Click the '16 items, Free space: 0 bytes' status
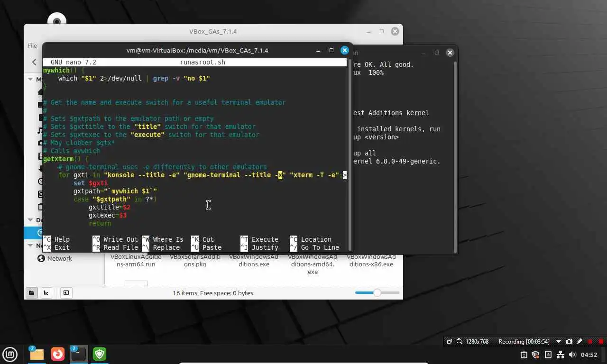The height and width of the screenshot is (364, 607). pyautogui.click(x=213, y=293)
